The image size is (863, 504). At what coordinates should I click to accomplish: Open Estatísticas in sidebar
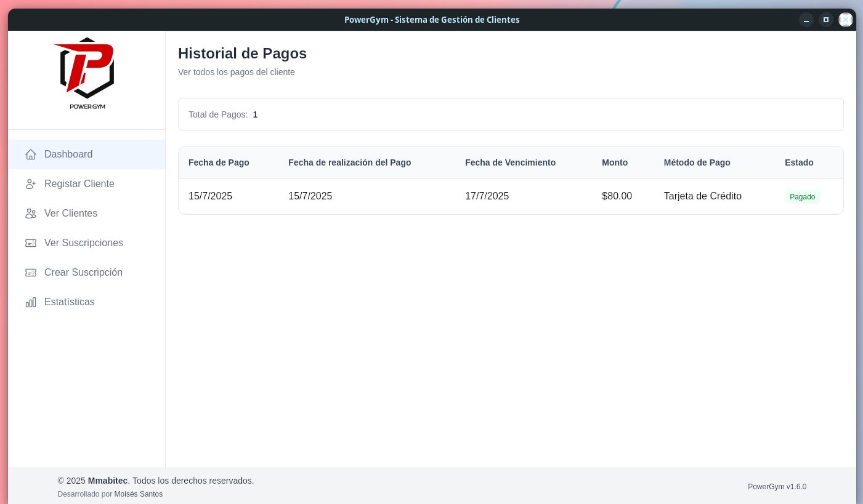tap(87, 302)
